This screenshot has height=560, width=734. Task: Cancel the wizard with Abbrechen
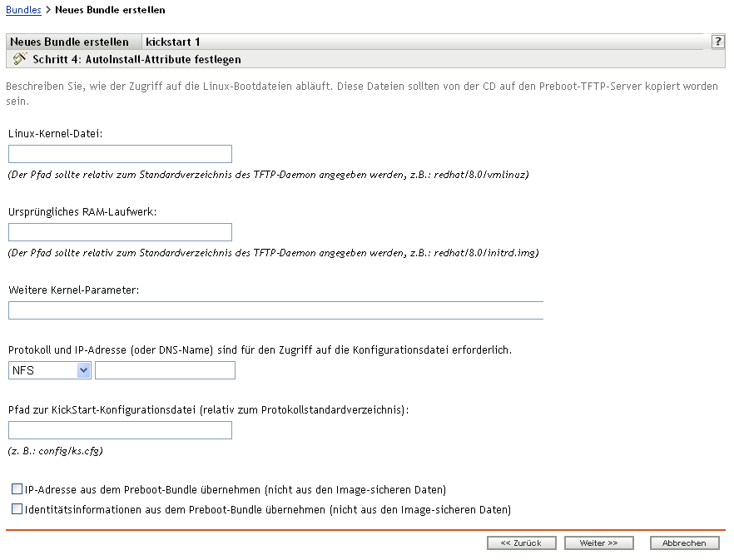tap(684, 543)
